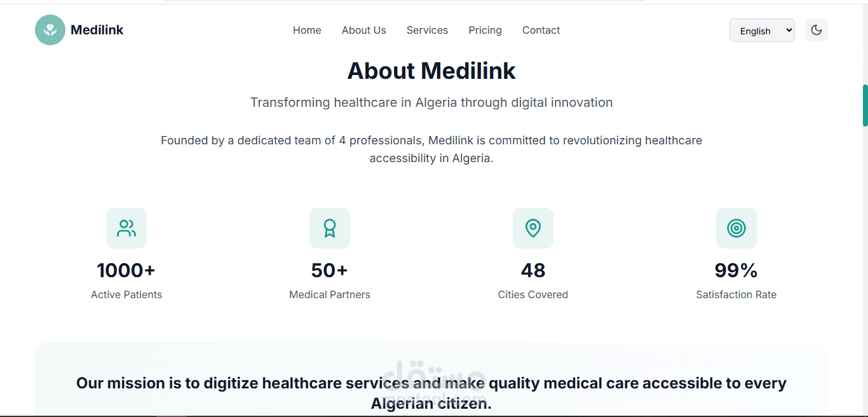Open the Pricing nav link
The image size is (868, 417).
(485, 30)
